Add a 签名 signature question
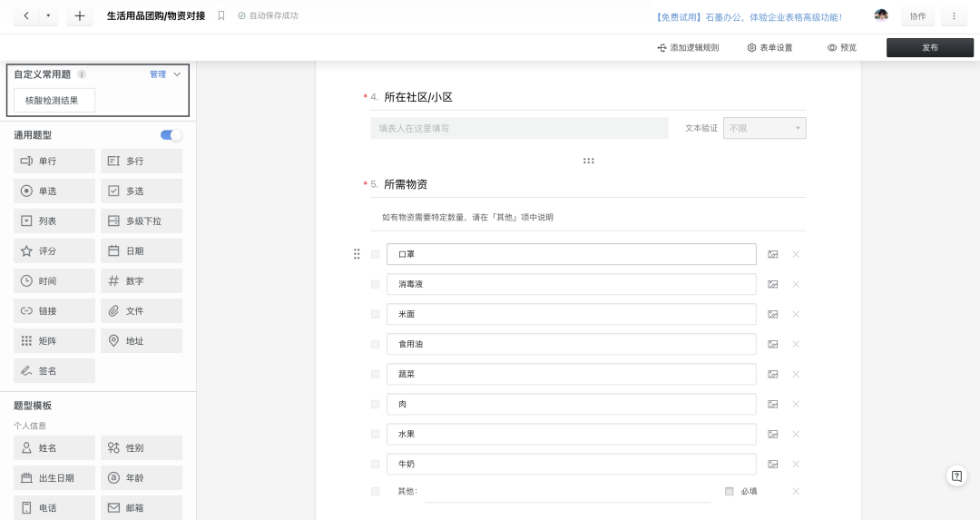 [54, 370]
